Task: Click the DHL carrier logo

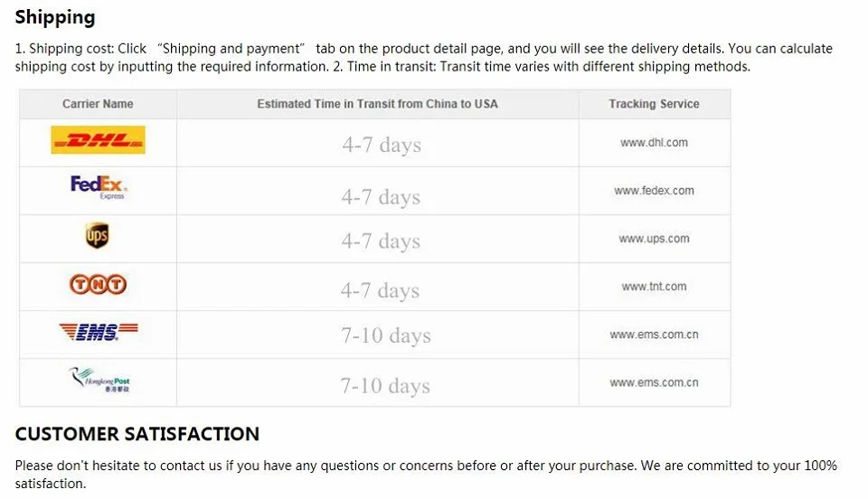Action: 98,140
